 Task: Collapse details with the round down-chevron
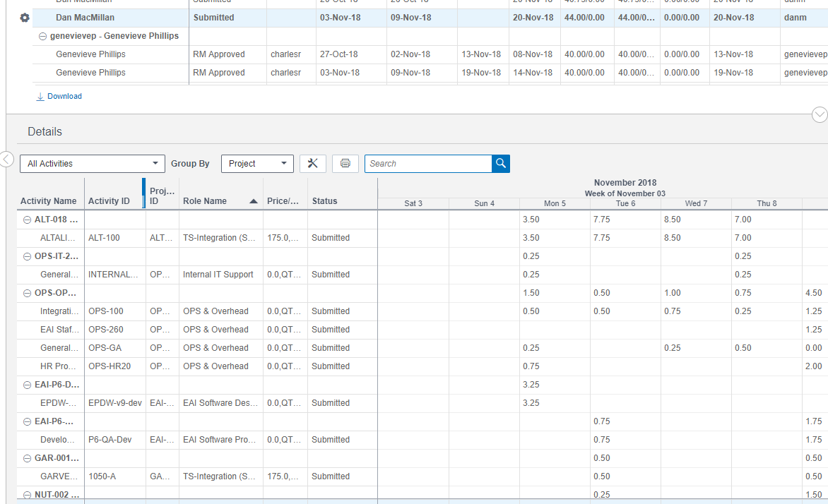tap(820, 114)
